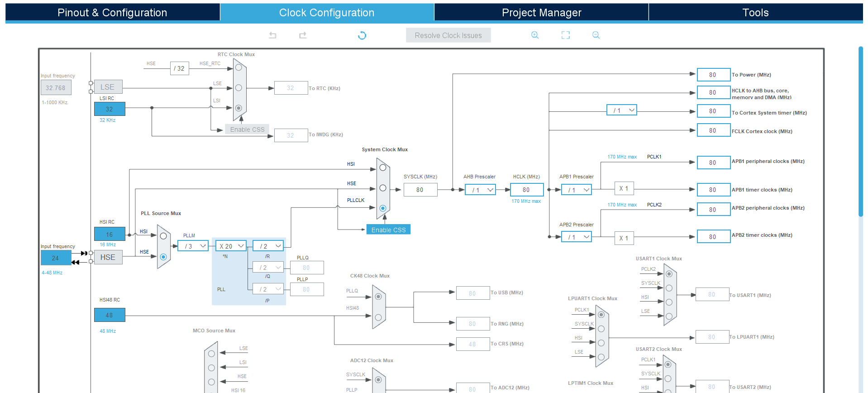Click the refresh clock tree icon
Image resolution: width=868 pixels, height=393 pixels.
pyautogui.click(x=362, y=35)
